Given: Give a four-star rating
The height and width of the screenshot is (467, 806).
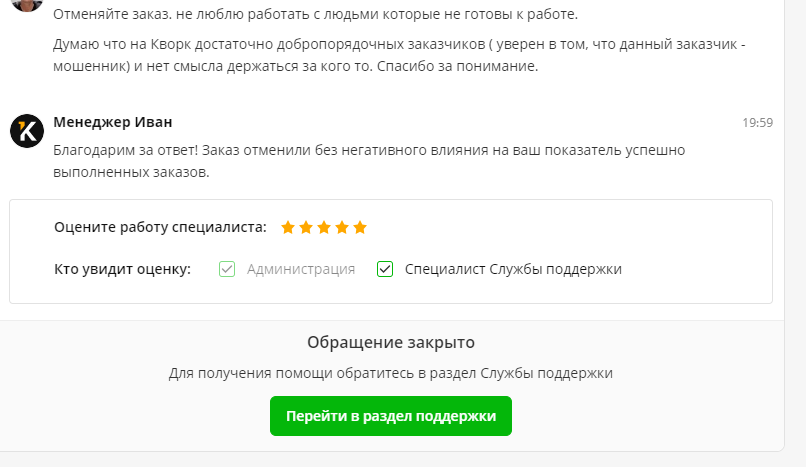Looking at the screenshot, I should coord(342,227).
